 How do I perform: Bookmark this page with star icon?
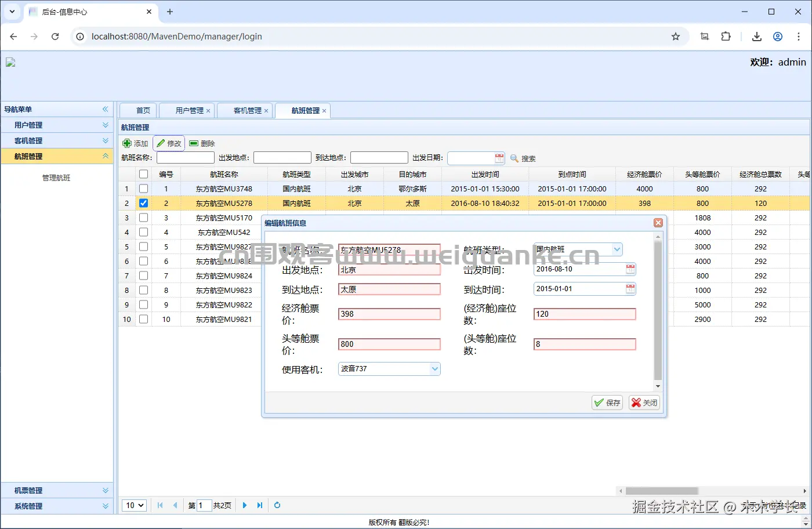[676, 37]
